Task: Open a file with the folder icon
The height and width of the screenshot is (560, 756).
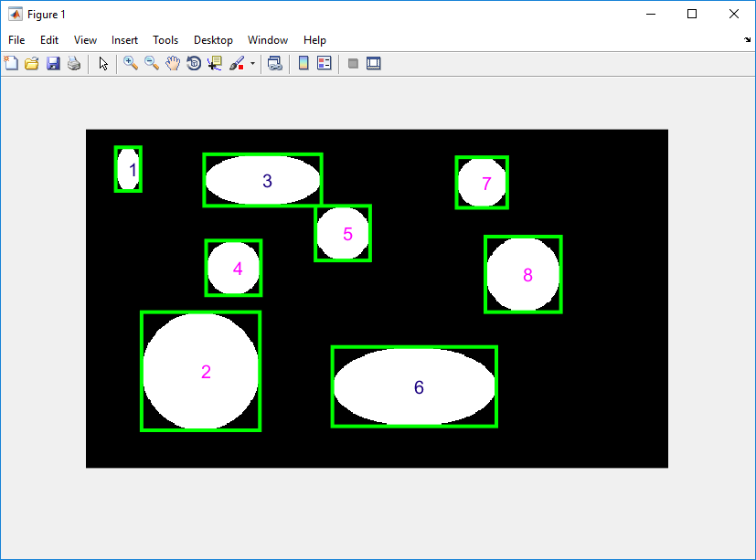Action: (32, 63)
